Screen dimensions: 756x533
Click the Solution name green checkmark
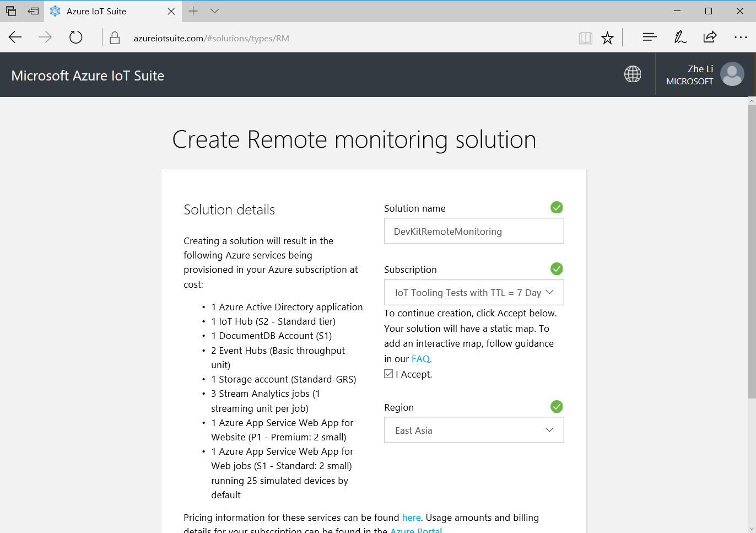click(557, 207)
